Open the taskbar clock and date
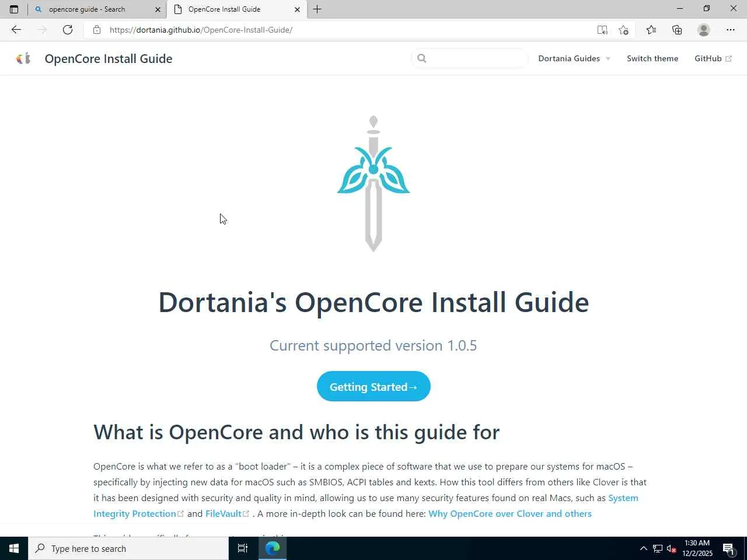Image resolution: width=747 pixels, height=560 pixels. coord(697,548)
